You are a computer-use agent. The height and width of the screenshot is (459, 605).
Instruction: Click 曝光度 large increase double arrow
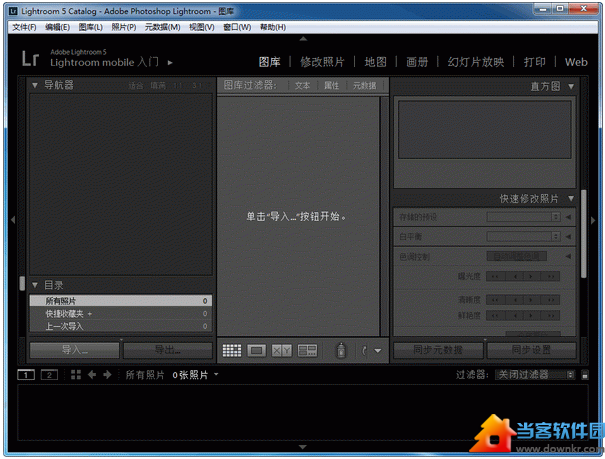point(551,276)
